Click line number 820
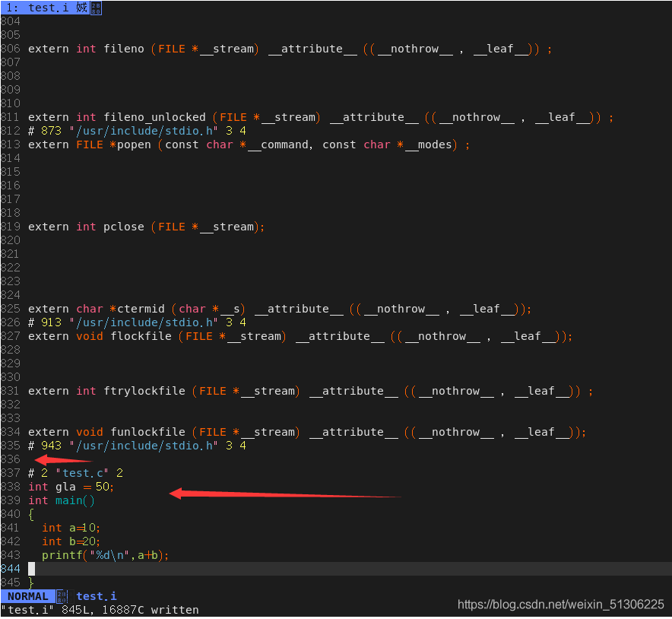Viewport: 672px width, 619px height. tap(11, 240)
